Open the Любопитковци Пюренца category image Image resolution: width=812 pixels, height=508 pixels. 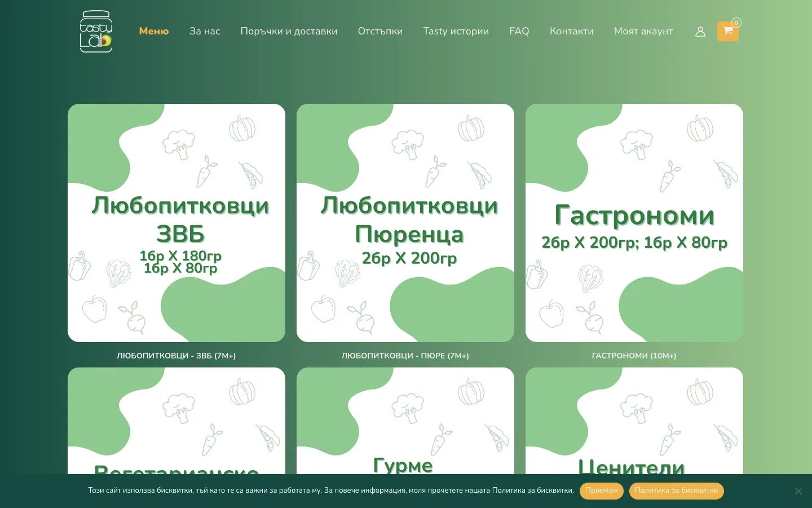[405, 223]
